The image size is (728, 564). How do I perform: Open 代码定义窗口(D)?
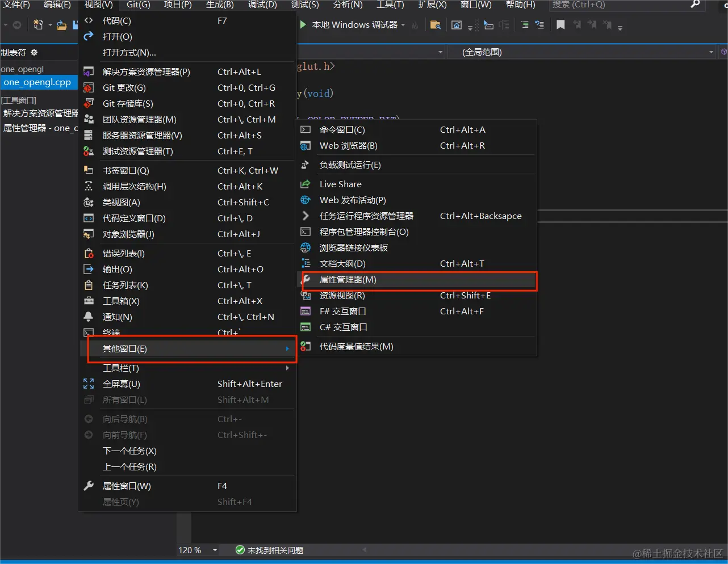(188, 218)
